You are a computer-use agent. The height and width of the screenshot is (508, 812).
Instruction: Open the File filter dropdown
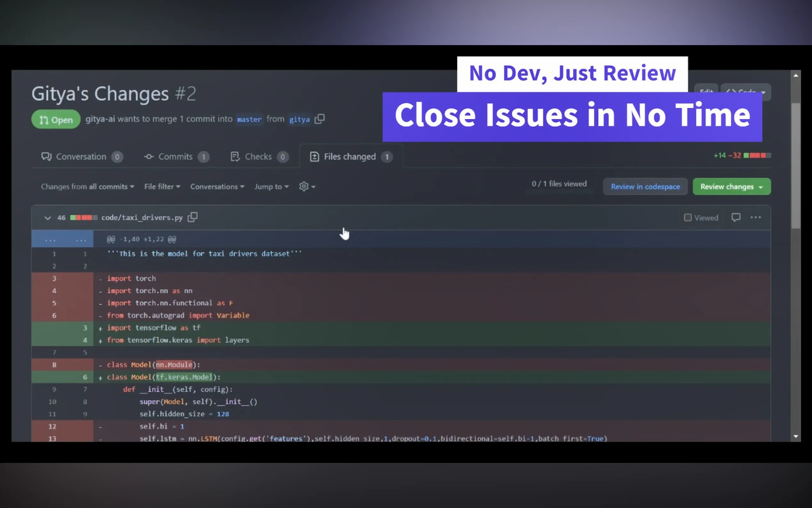[162, 187]
